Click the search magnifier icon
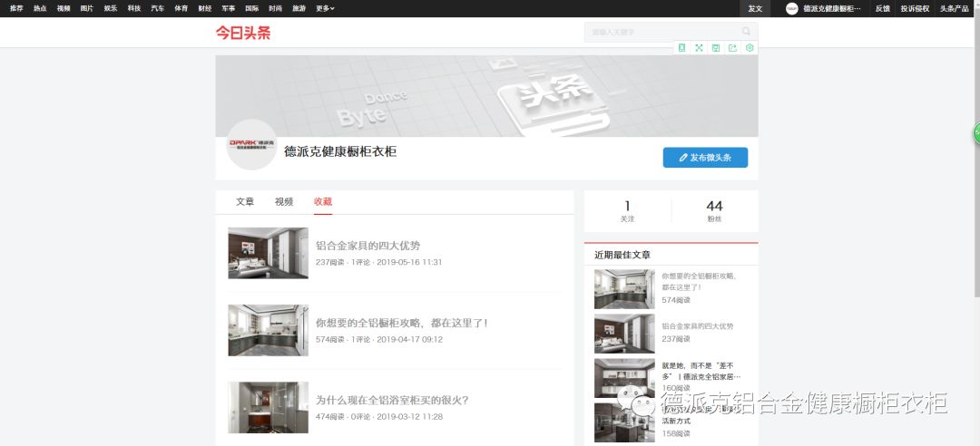 (x=746, y=31)
